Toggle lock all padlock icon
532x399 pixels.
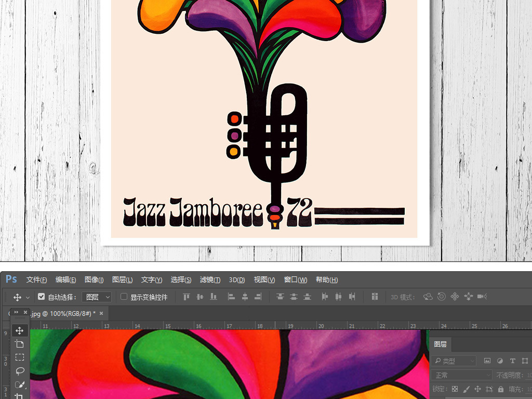[501, 389]
